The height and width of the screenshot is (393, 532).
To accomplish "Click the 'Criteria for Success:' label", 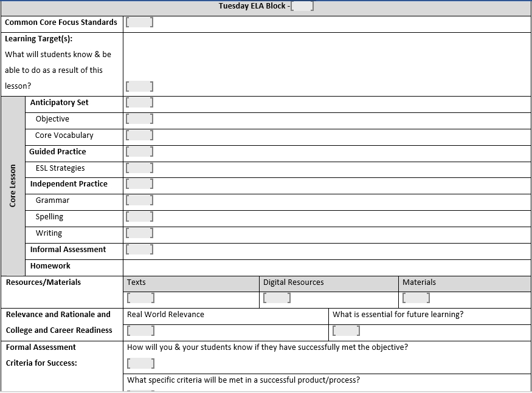I will point(41,363).
